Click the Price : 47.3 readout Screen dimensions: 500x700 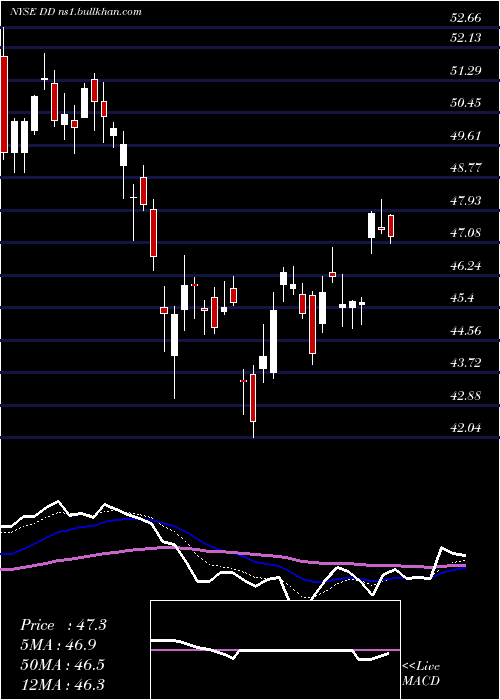[63, 625]
